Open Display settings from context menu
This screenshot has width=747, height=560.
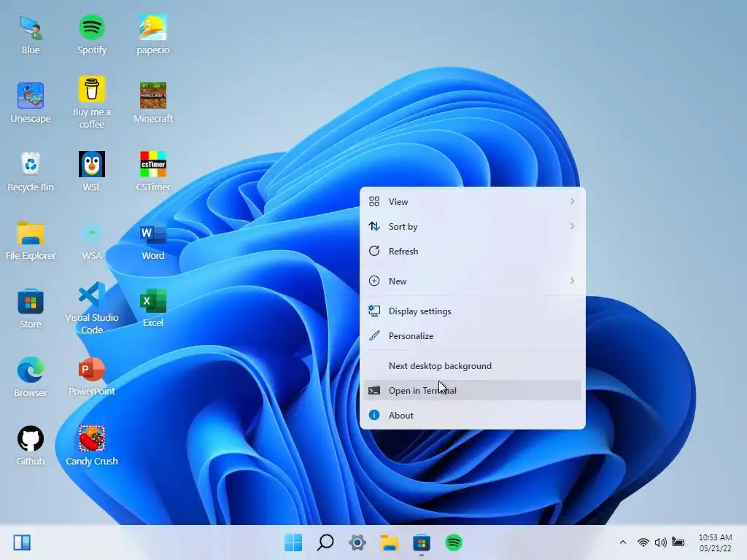[472, 311]
